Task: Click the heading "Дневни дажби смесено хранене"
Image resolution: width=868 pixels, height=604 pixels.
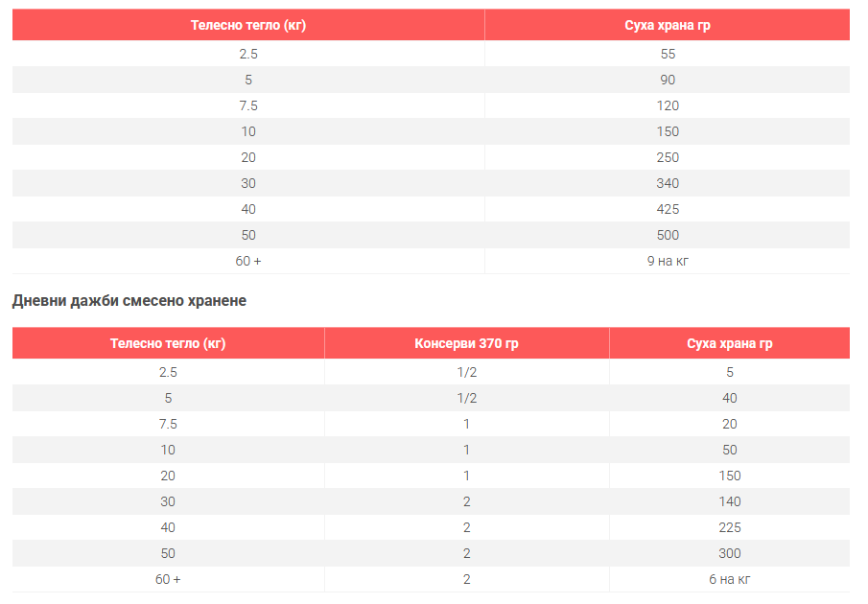Action: [129, 301]
